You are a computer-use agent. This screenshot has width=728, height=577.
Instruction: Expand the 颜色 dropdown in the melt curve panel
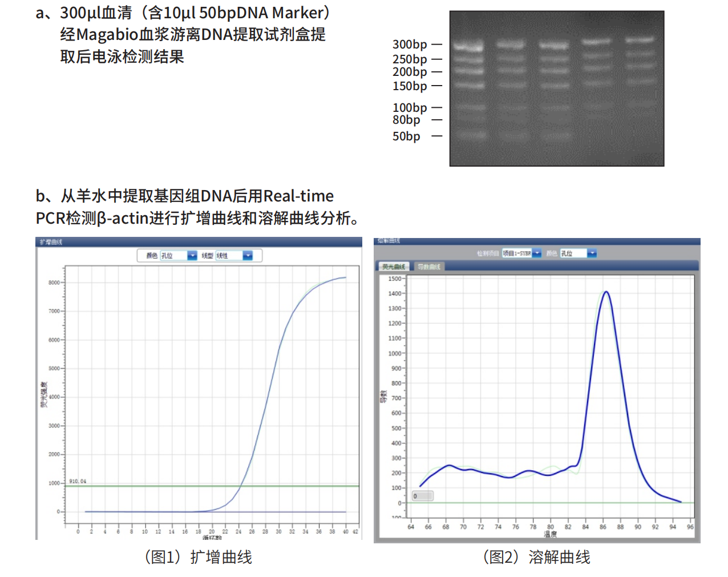click(592, 253)
